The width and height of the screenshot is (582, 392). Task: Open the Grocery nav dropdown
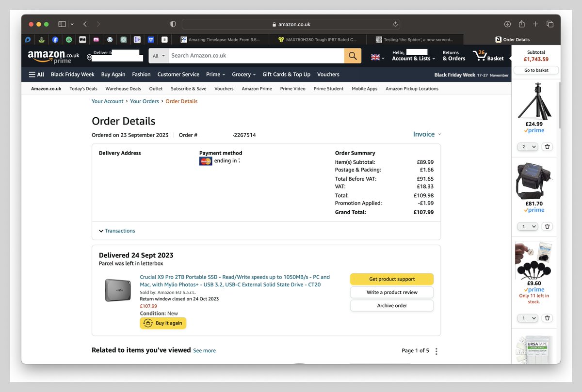[x=244, y=75]
